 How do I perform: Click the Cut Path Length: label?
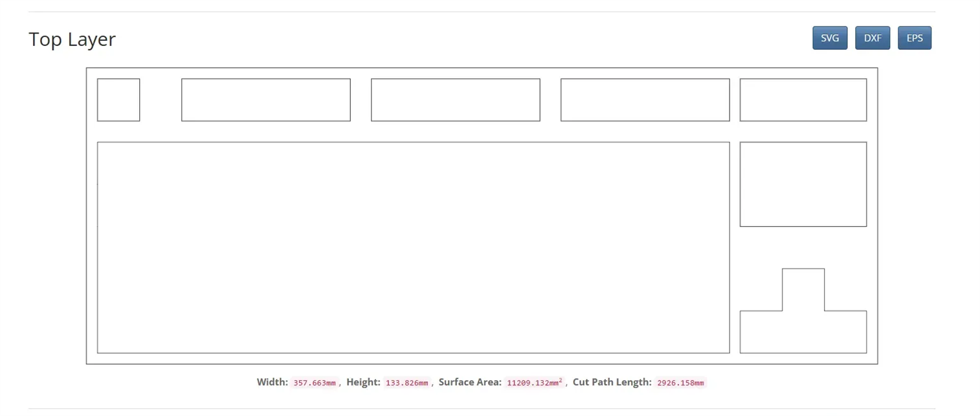(x=612, y=382)
